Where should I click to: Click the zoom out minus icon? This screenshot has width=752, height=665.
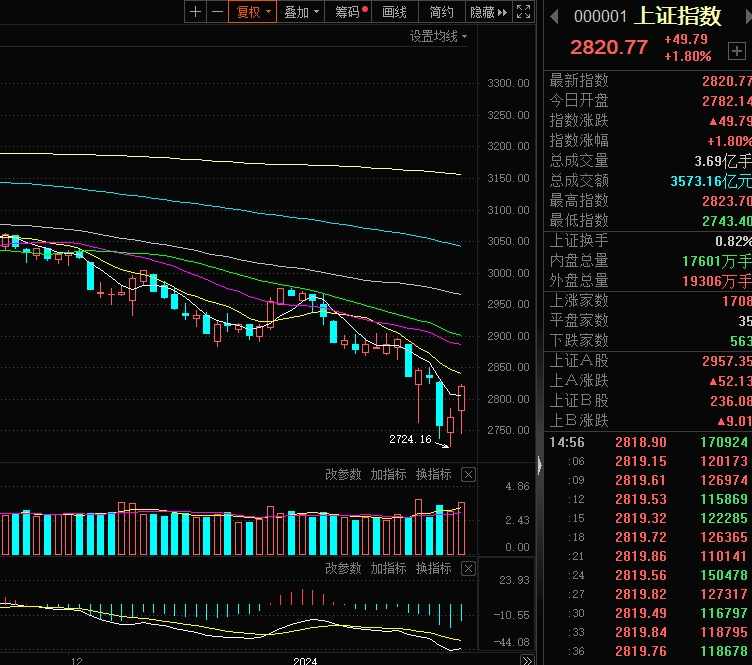click(x=216, y=12)
